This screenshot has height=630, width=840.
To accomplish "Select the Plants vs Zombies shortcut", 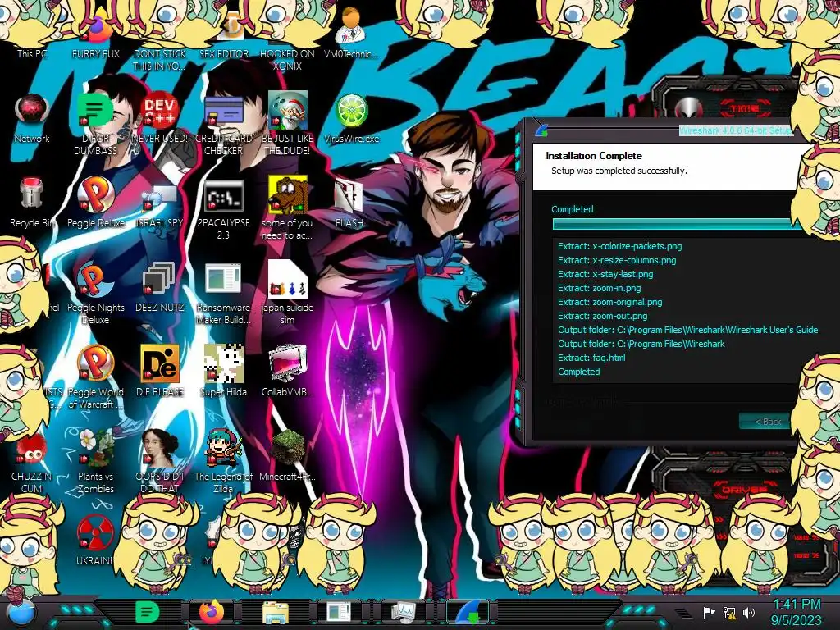I will [x=95, y=462].
